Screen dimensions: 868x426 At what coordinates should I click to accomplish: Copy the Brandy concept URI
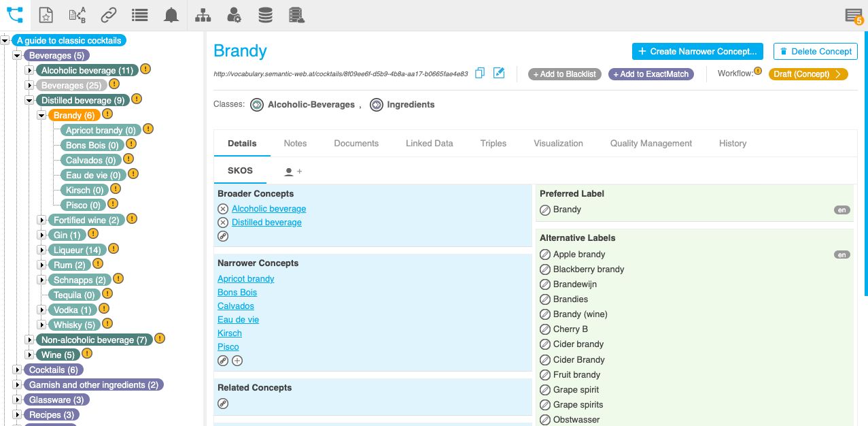click(479, 73)
